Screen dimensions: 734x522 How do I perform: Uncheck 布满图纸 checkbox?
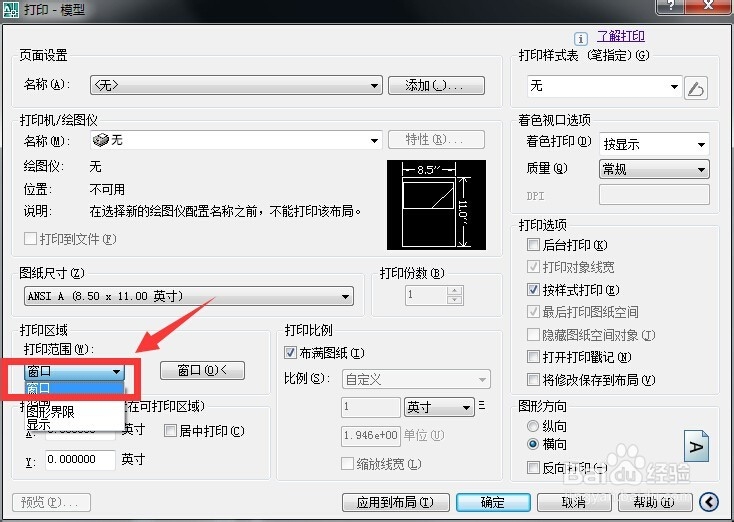pyautogui.click(x=290, y=353)
